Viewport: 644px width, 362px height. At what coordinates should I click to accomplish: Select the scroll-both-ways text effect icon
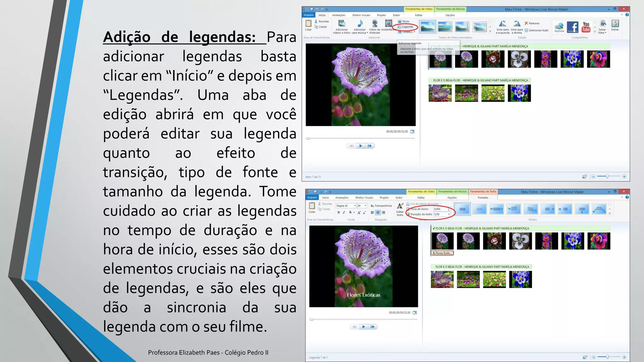click(x=497, y=209)
